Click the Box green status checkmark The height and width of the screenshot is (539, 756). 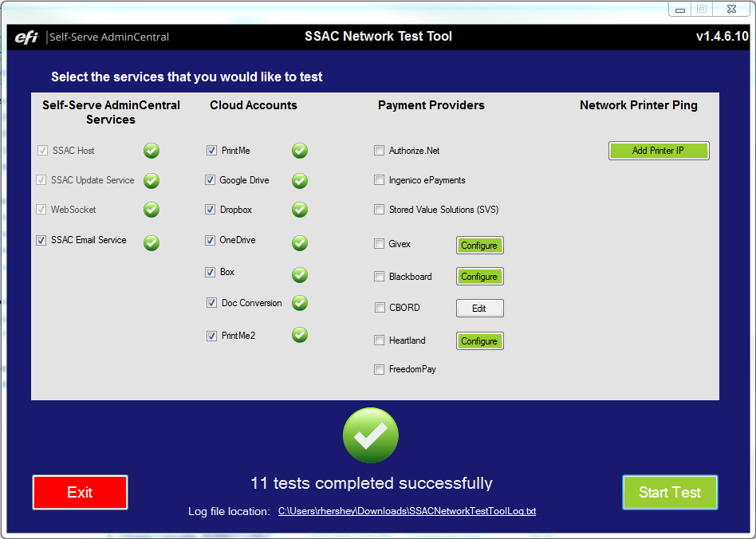tap(300, 275)
